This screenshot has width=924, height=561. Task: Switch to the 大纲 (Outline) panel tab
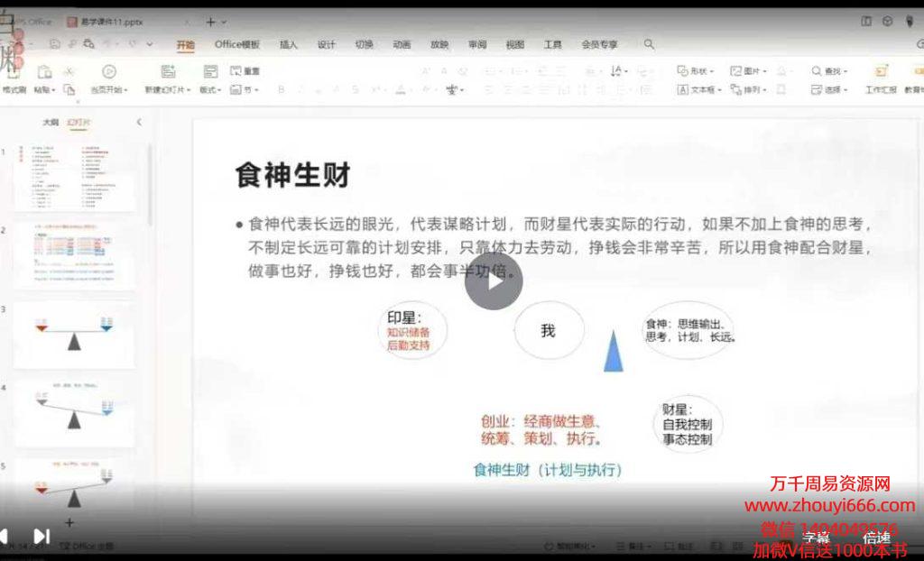click(x=51, y=122)
